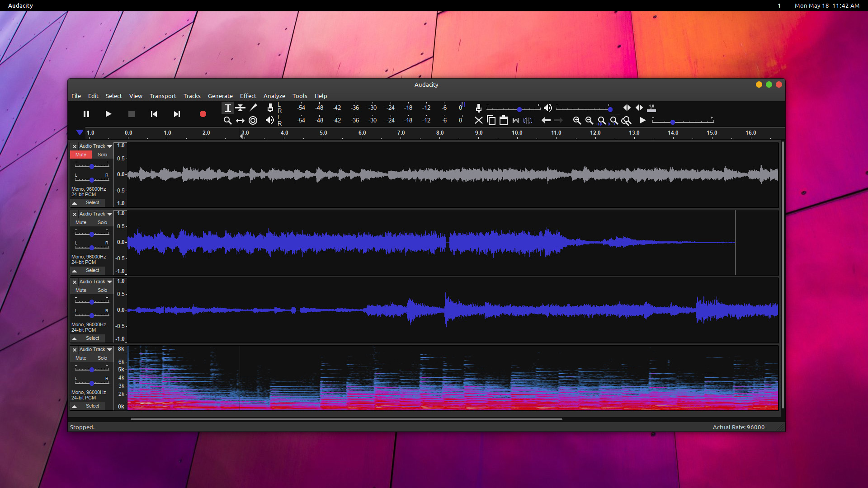Click Select on the fourth Audio Track

92,406
